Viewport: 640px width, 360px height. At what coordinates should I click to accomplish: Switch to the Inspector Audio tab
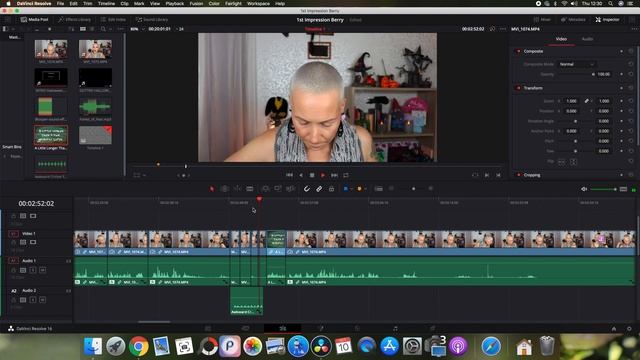[587, 39]
